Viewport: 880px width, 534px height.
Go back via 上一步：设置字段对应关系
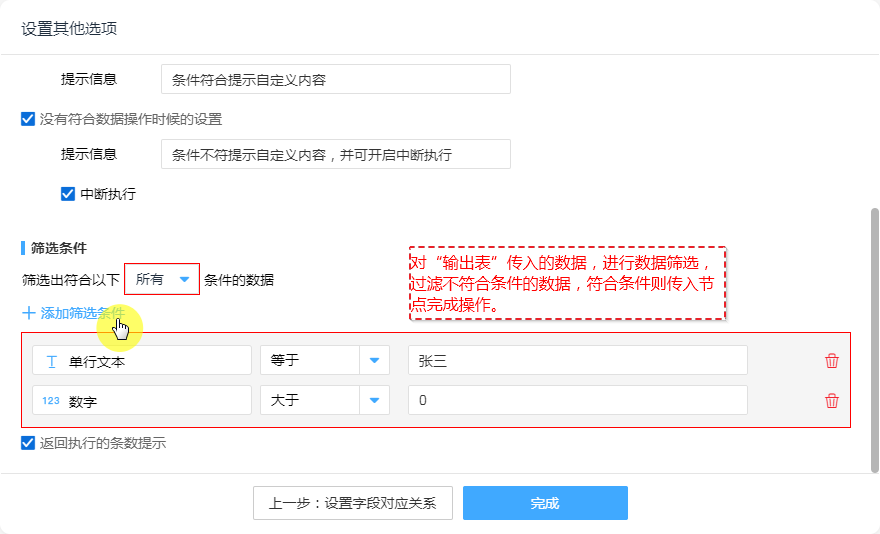click(352, 503)
